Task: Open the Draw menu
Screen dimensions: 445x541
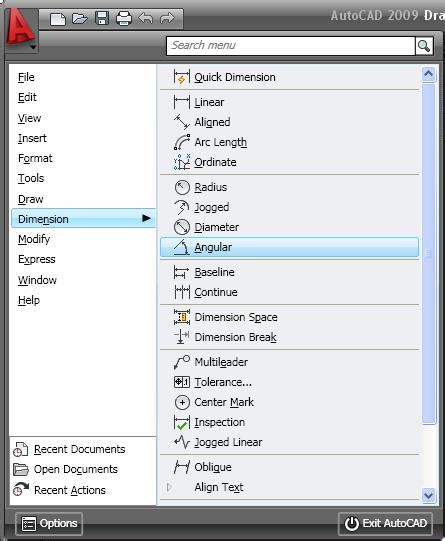Action: 30,199
